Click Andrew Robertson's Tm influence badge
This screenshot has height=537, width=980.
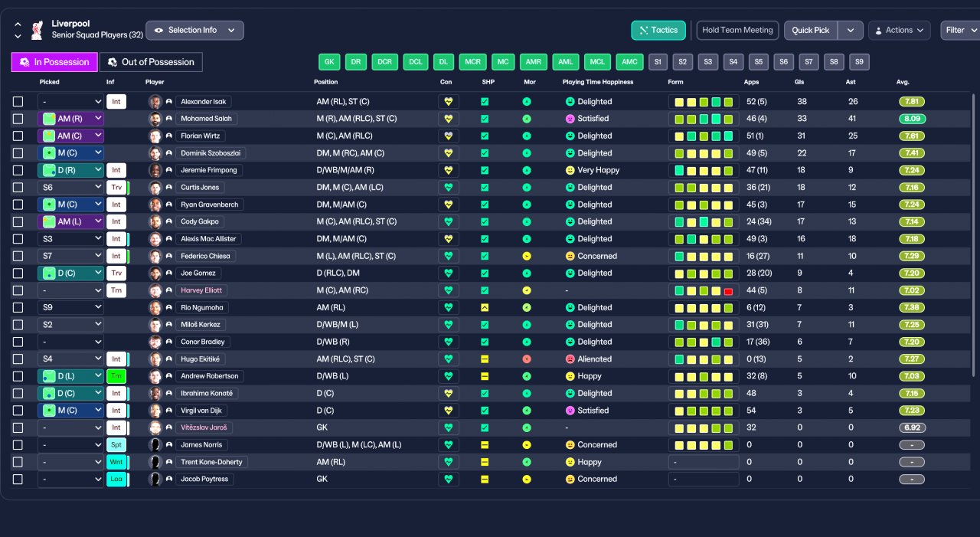116,376
